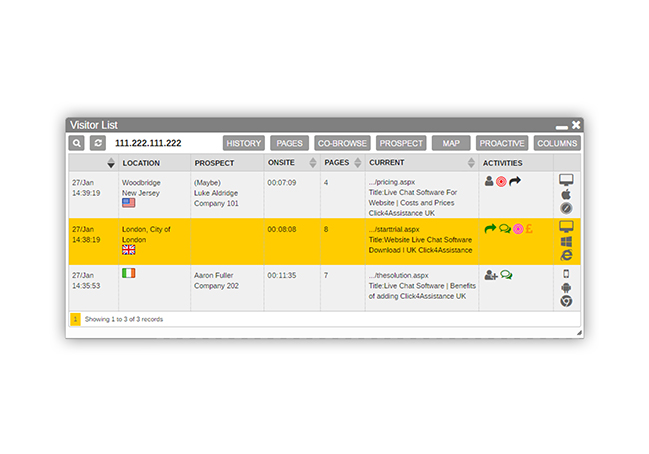
Task: Go to page 1 of records
Action: pos(75,319)
